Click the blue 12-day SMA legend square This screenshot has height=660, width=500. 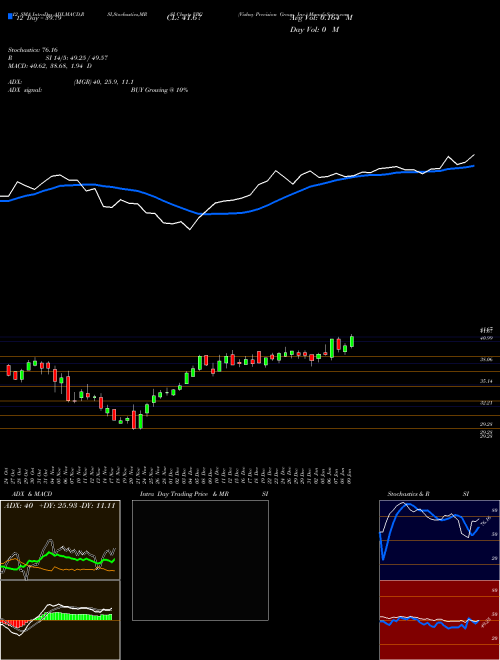(10, 17)
